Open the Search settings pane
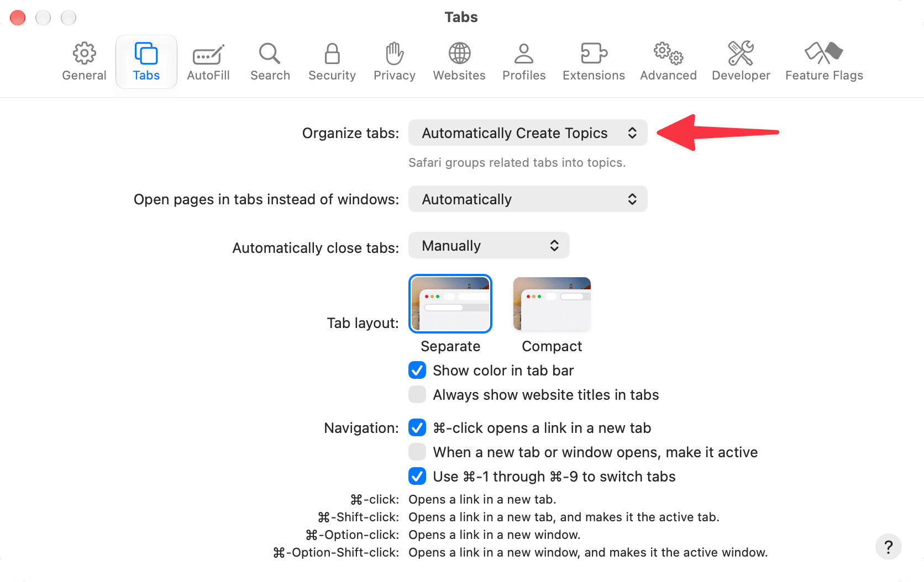The height and width of the screenshot is (582, 924). click(x=270, y=62)
